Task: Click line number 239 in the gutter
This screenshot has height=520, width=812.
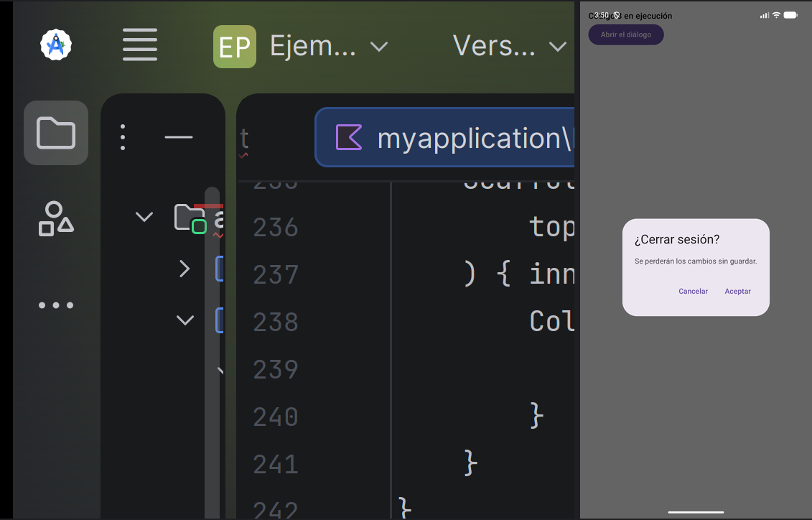Action: click(x=276, y=369)
